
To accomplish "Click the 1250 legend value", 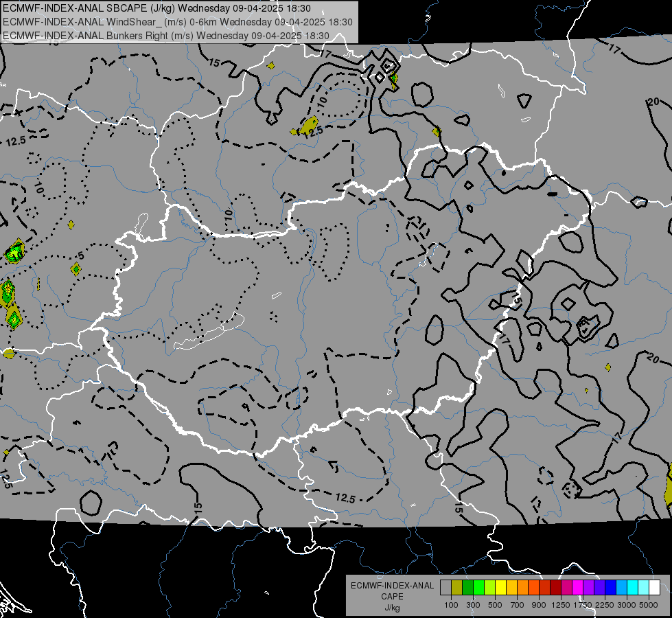I will 561,605.
